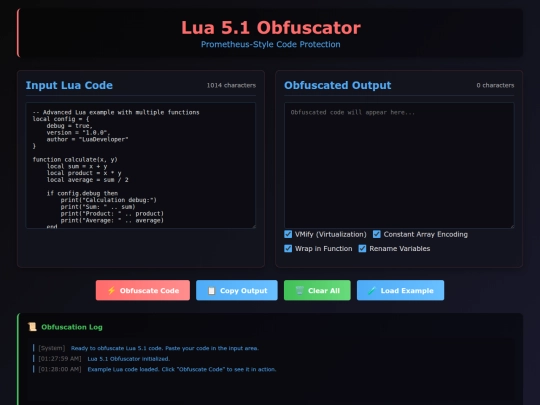Screen dimensions: 540x405
Task: Click the Obfuscate Code button
Action: point(143,290)
